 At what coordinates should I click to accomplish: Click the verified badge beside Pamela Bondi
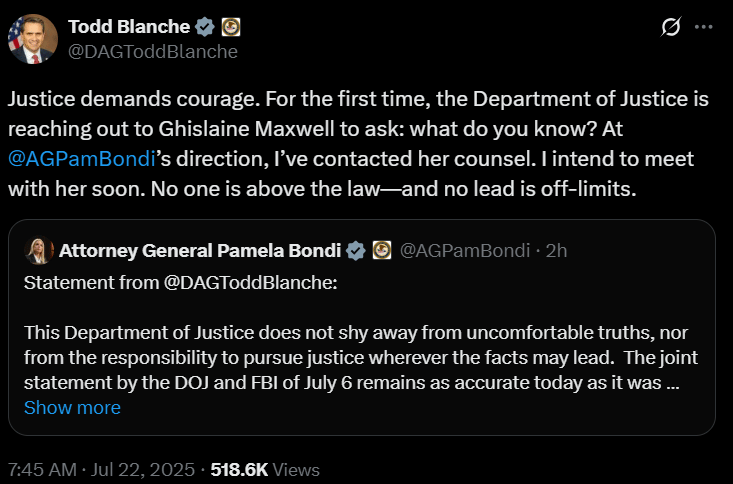[x=355, y=250]
